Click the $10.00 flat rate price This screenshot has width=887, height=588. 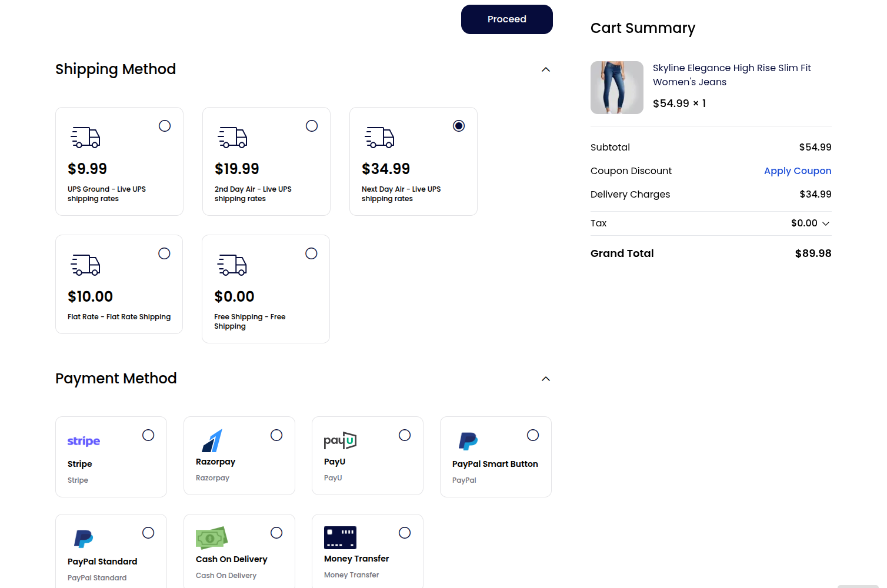coord(90,296)
